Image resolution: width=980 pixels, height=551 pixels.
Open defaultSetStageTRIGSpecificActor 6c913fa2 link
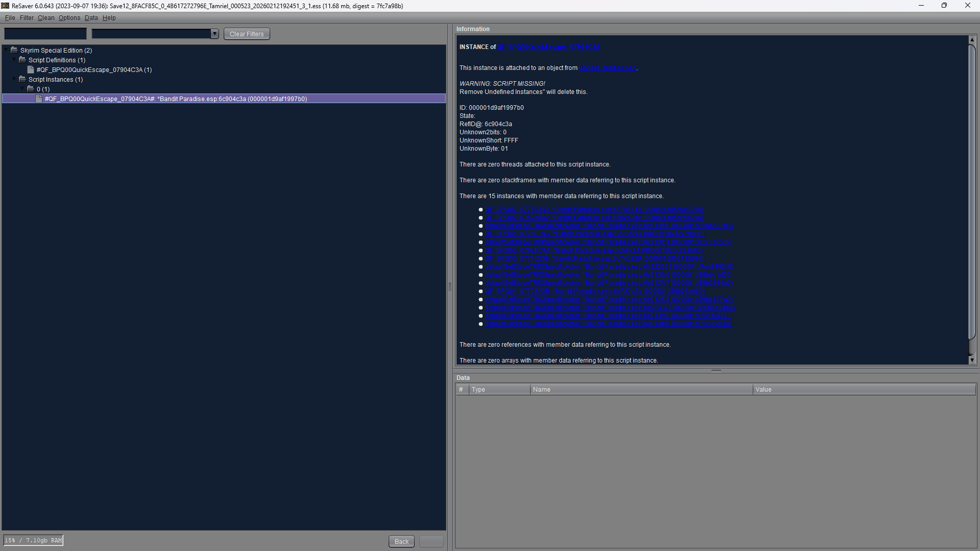coord(608,316)
